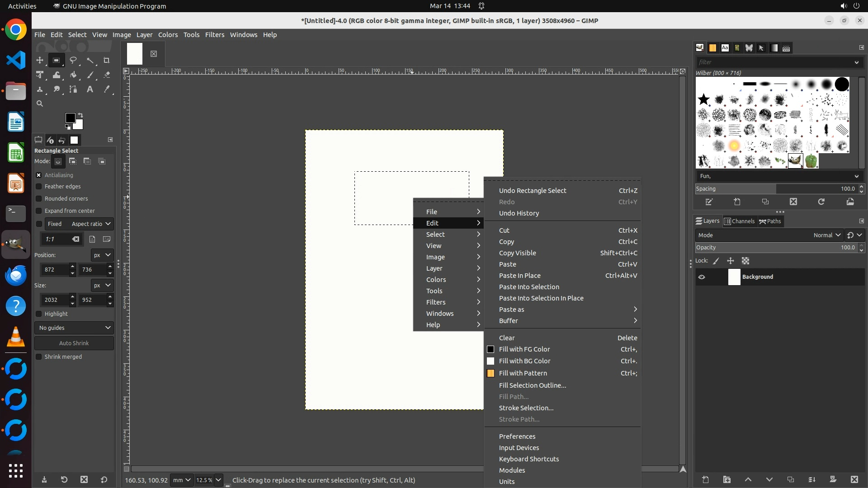Open the layer Mode Normal dropdown
The width and height of the screenshot is (868, 488).
[x=826, y=235]
